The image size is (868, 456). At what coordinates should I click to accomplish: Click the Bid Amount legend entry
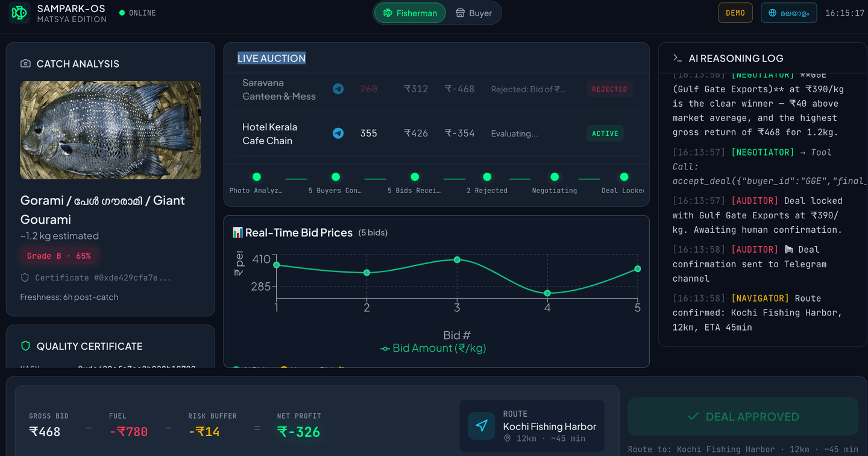click(433, 349)
